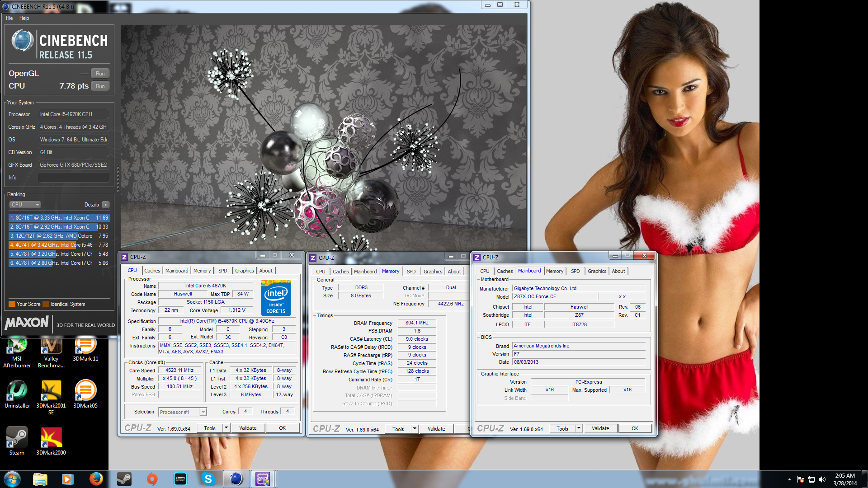Open the 3DMark 11 desktop shortcut
The image size is (868, 488).
click(x=85, y=350)
